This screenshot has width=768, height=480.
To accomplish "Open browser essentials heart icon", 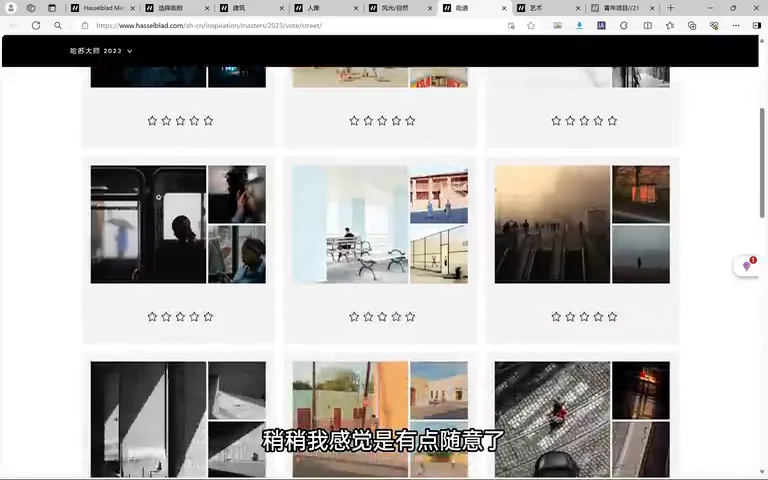I will click(714, 25).
